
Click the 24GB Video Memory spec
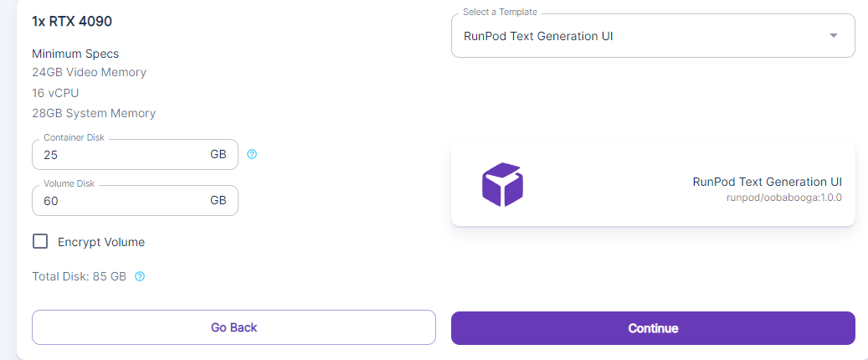click(x=89, y=72)
